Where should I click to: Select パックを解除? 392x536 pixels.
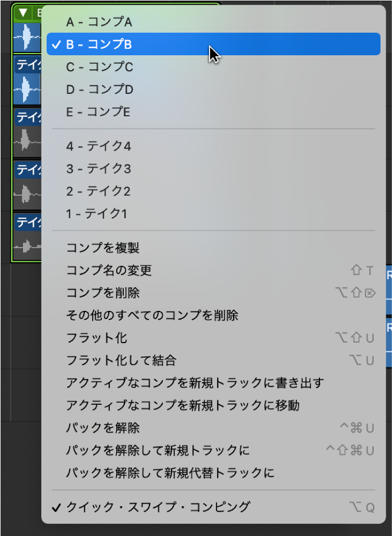(x=213, y=428)
